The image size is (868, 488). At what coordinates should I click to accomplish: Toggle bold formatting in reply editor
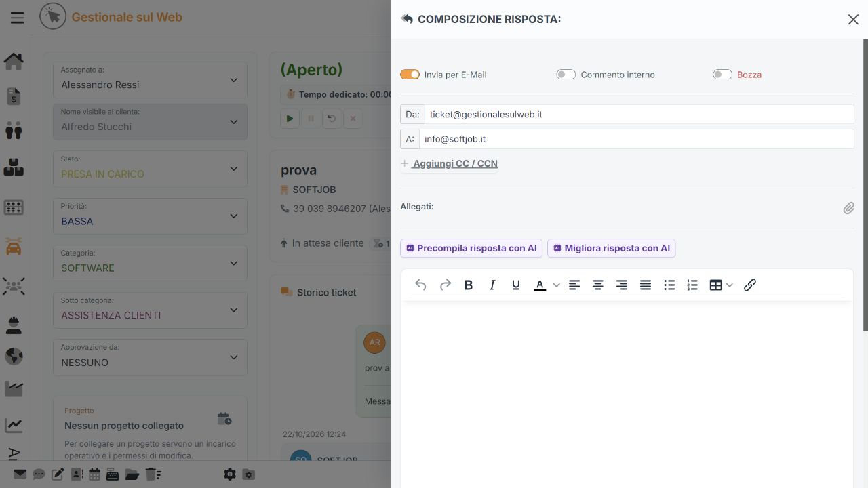point(469,285)
